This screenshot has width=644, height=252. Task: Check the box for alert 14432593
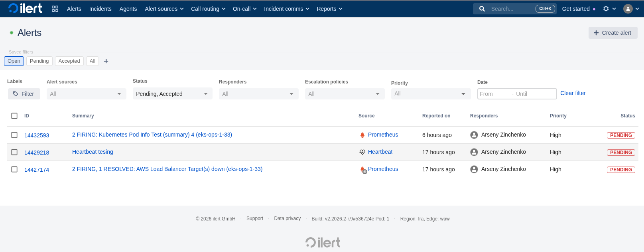point(14,135)
